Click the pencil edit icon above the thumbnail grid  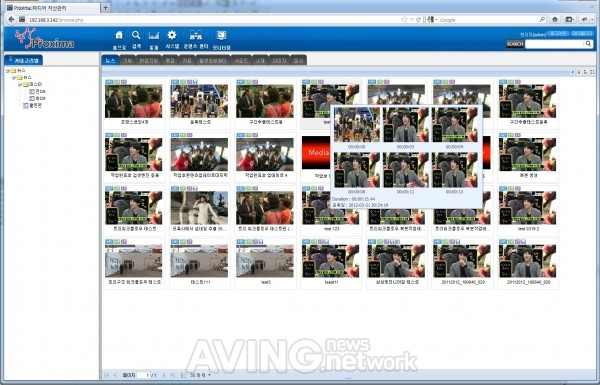(573, 72)
